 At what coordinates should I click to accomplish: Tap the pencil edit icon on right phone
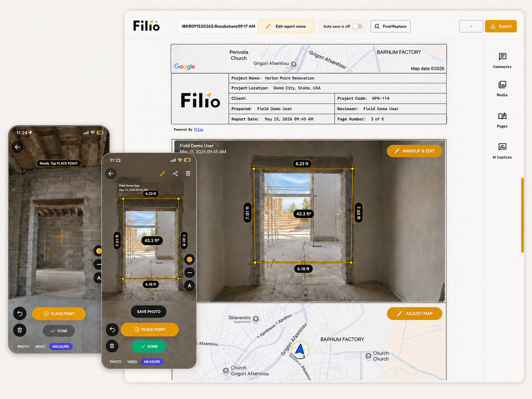(x=162, y=173)
